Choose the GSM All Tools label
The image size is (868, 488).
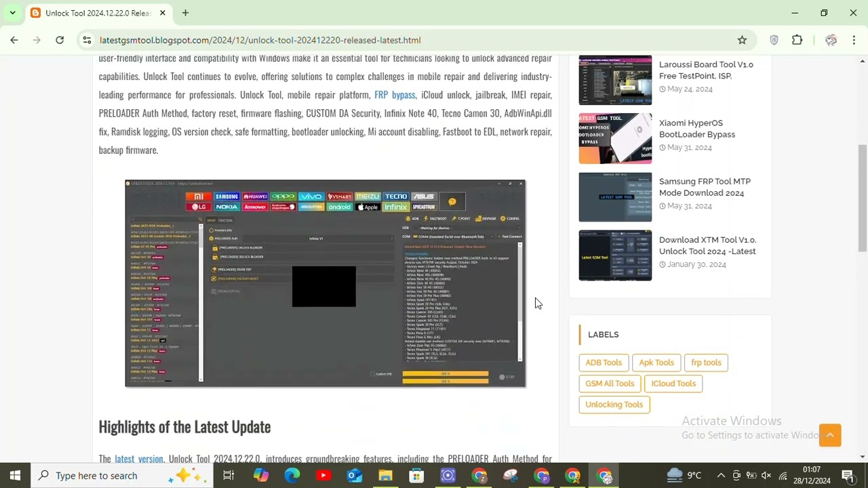610,384
